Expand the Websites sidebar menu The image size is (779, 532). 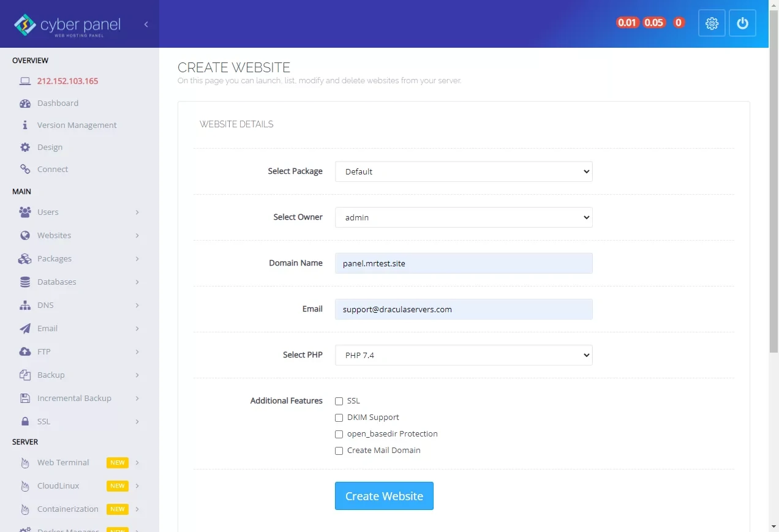(x=54, y=235)
